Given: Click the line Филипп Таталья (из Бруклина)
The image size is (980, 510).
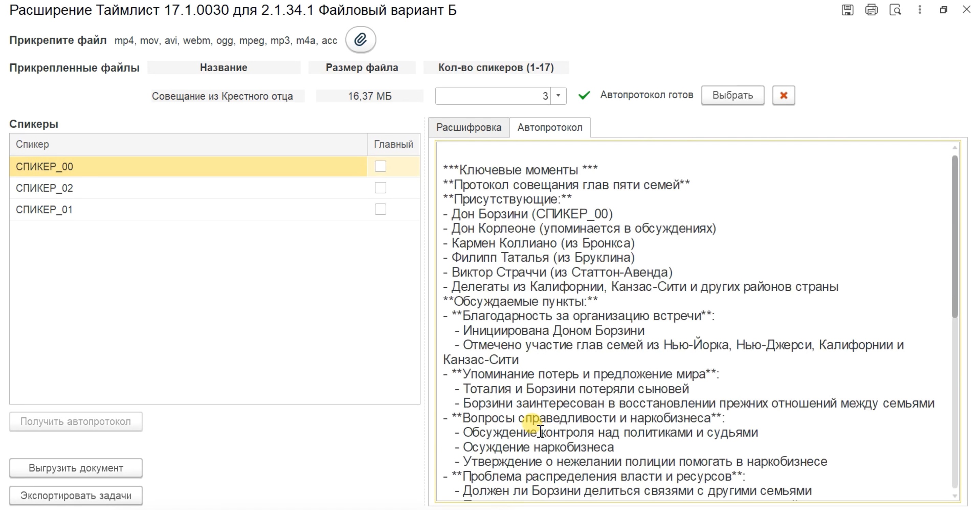Looking at the screenshot, I should 539,257.
